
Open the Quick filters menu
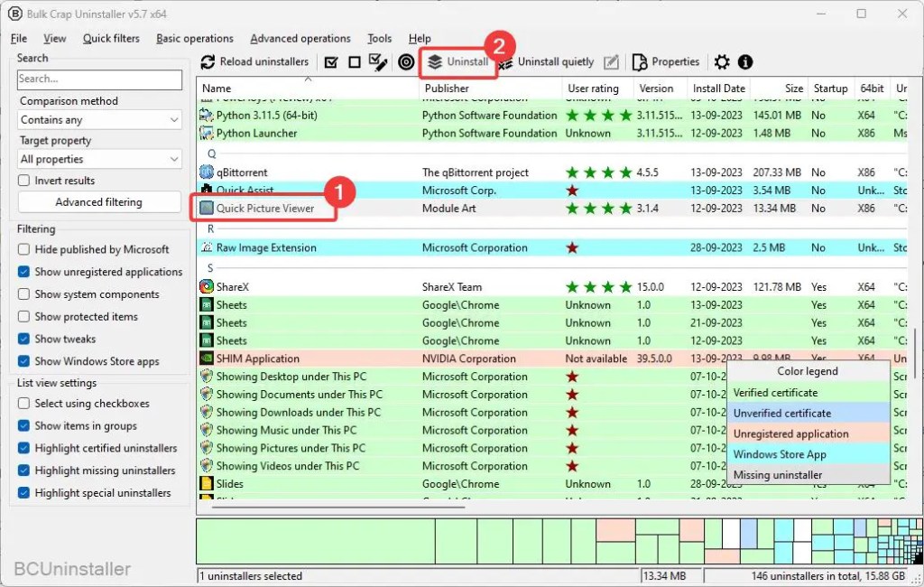pyautogui.click(x=111, y=38)
